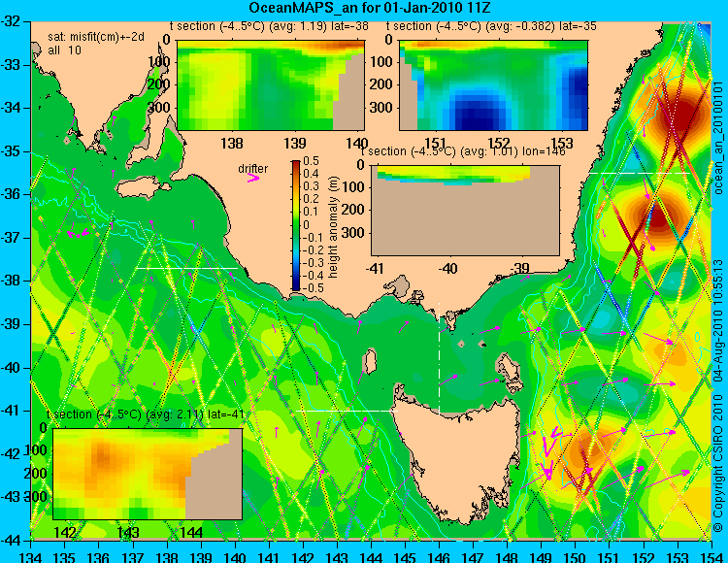
Task: Click the '143' label under the lat=-41 inset
Action: [128, 532]
